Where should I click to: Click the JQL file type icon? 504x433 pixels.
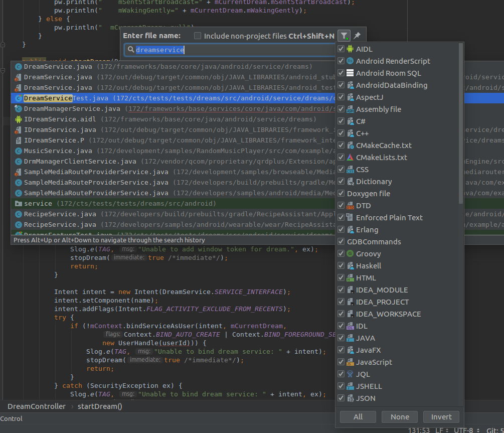(x=350, y=374)
